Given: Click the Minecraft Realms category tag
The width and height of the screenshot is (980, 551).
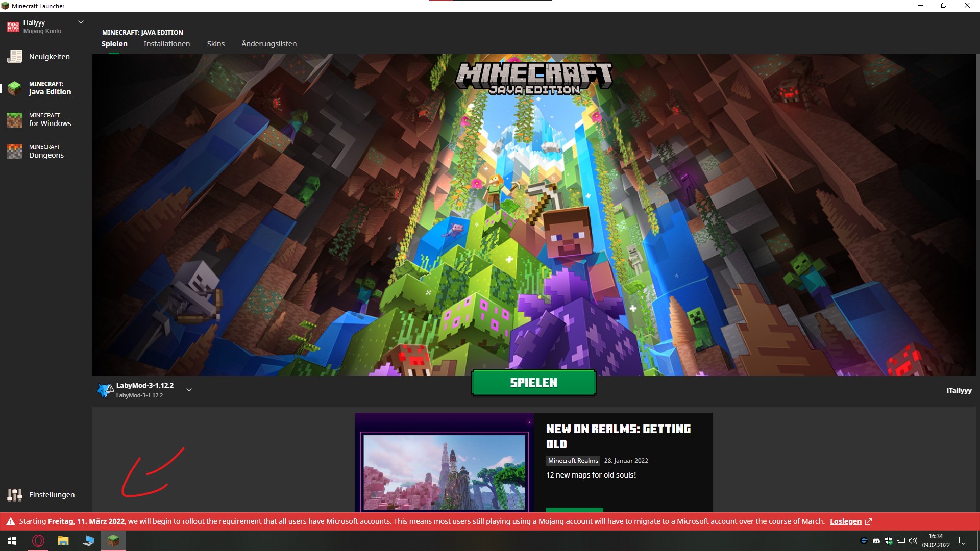Looking at the screenshot, I should [573, 461].
